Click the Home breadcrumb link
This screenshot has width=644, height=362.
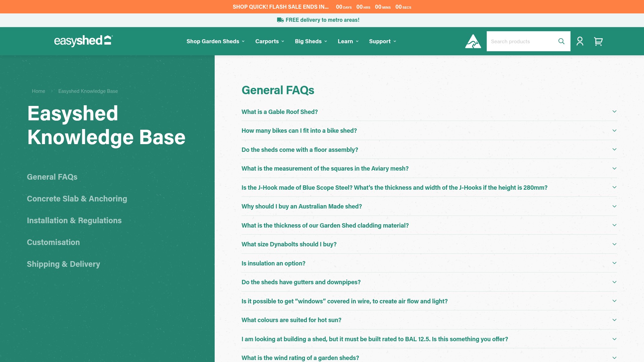pyautogui.click(x=39, y=91)
